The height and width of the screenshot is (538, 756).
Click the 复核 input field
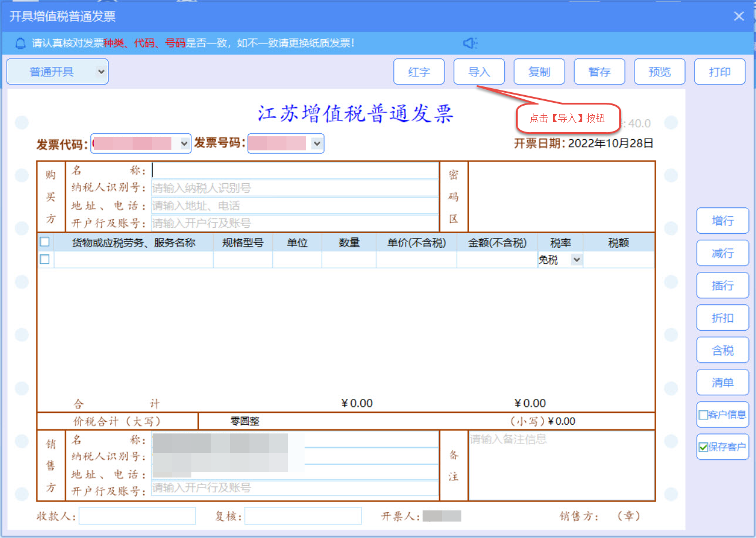303,516
